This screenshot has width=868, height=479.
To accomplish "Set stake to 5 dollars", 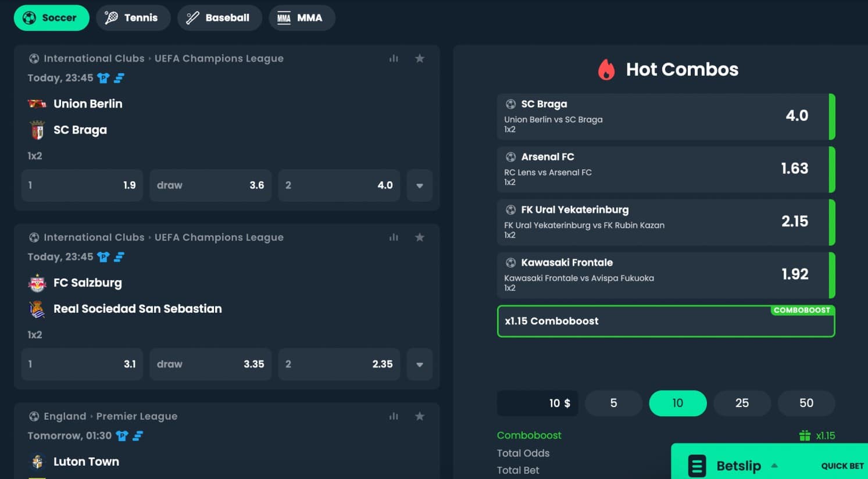I will tap(613, 403).
